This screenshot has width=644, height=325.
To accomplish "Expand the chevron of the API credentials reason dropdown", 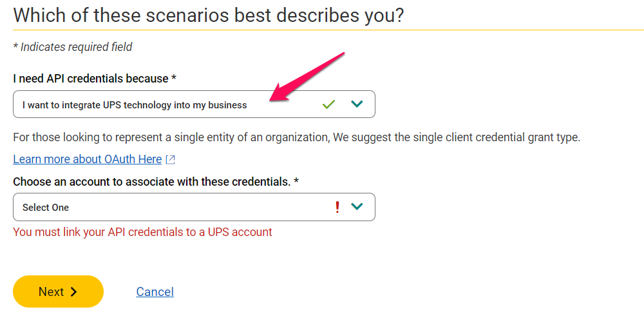I will 357,104.
